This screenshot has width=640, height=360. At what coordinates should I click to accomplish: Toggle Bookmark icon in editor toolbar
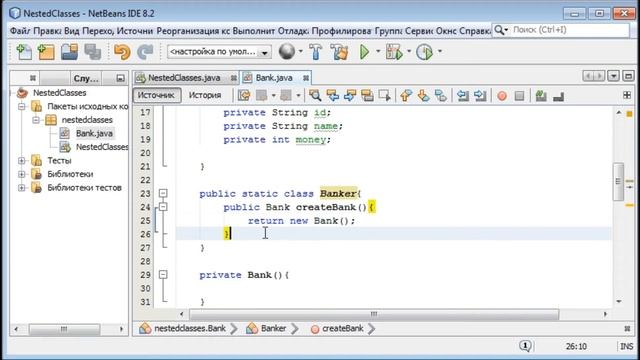tap(441, 96)
